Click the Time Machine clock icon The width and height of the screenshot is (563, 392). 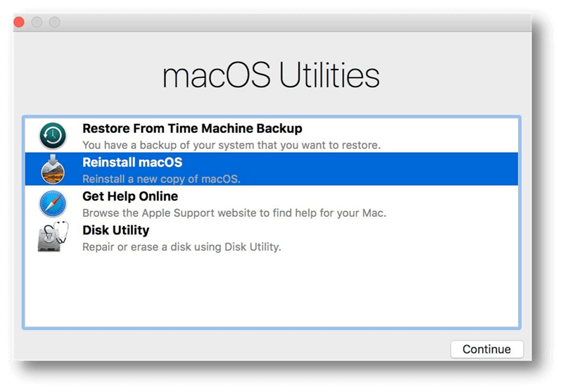coord(52,135)
